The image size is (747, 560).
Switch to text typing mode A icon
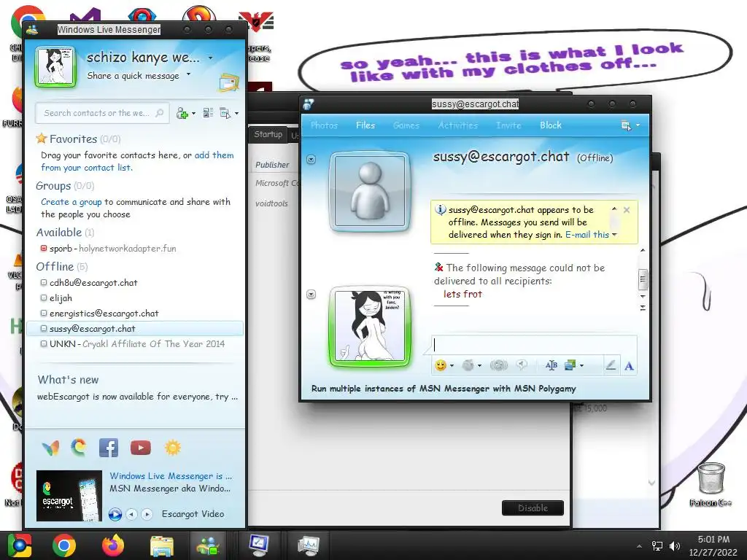click(629, 366)
